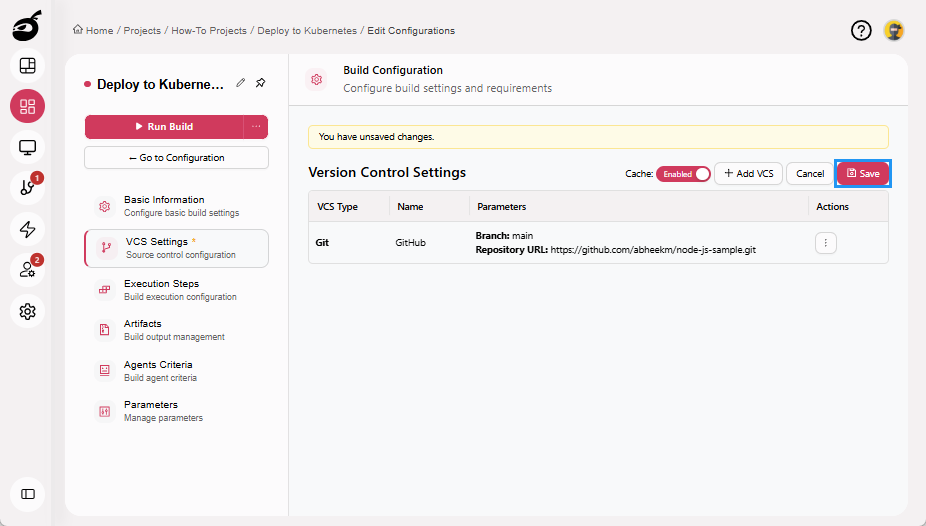Screen dimensions: 926x526
Task: Open actions menu for Git GitHub row
Action: pos(826,243)
